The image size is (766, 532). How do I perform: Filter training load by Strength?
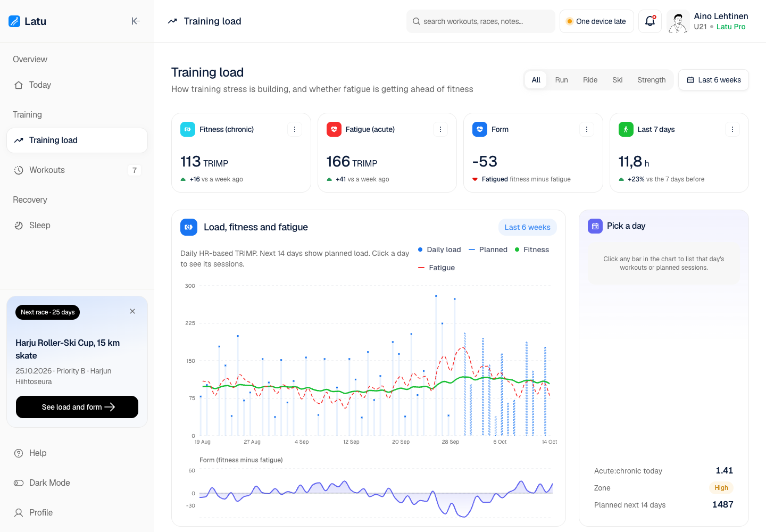click(x=652, y=80)
